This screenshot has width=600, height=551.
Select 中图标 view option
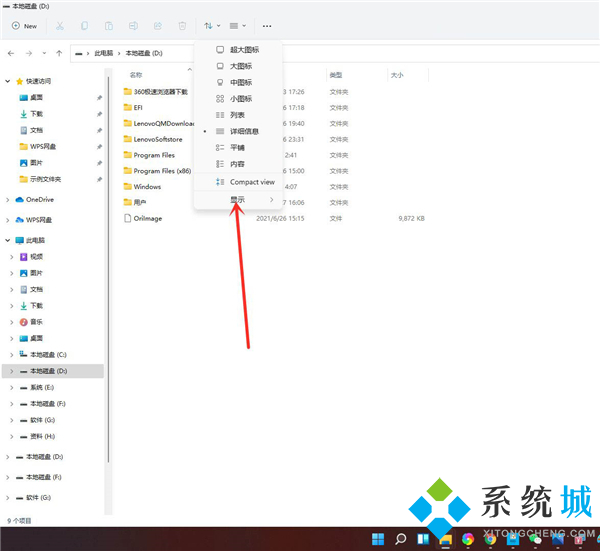coord(238,82)
